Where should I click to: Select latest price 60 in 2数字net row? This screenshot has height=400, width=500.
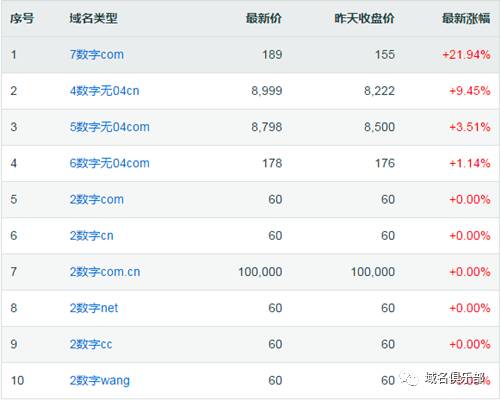[275, 308]
